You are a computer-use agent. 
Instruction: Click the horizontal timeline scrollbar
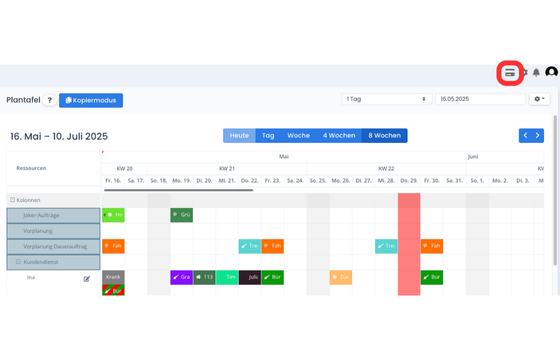click(179, 190)
